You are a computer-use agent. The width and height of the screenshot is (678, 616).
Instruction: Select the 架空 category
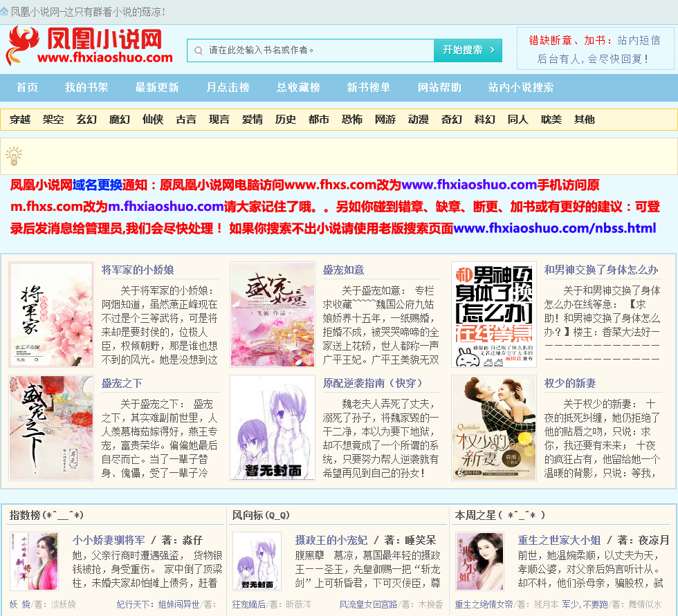[x=53, y=119]
